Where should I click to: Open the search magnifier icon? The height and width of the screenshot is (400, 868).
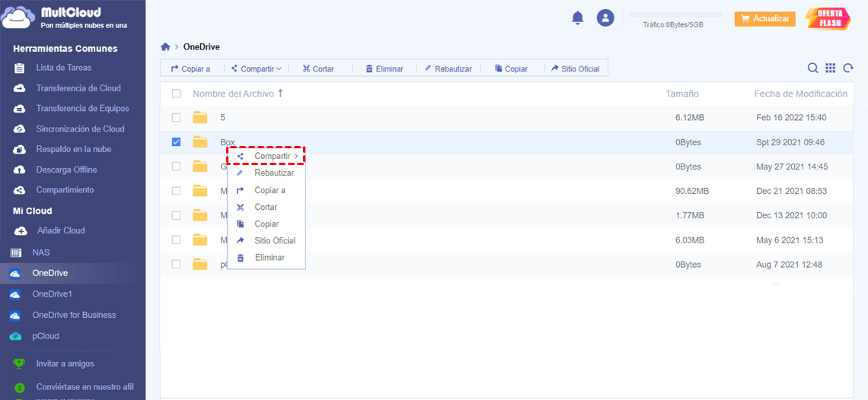812,68
